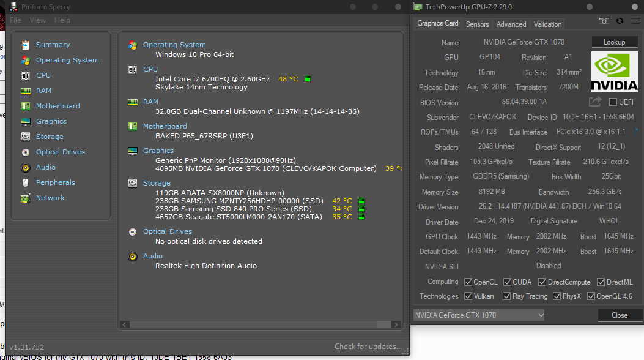Click the GPU-Z screenshot camera icon
Viewport: 644px width, 360px height.
[604, 21]
